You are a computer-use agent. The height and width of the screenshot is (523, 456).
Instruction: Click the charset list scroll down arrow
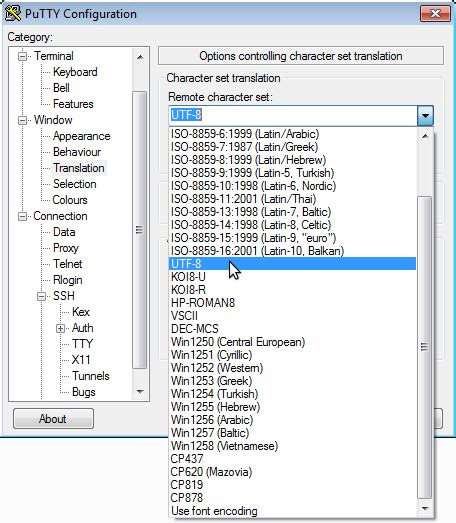click(425, 508)
